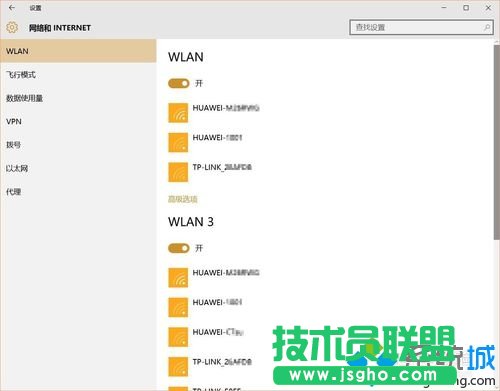Click the back arrow in title bar

coord(12,7)
